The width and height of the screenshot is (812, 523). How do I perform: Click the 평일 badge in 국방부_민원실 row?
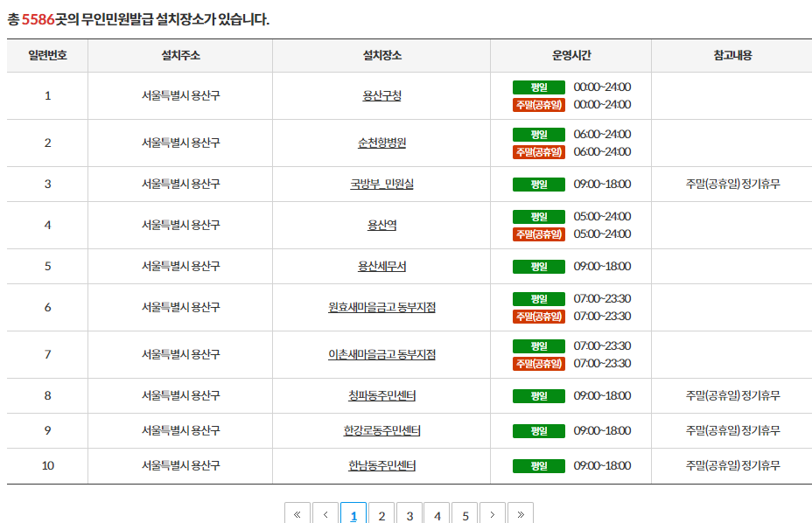pos(539,185)
